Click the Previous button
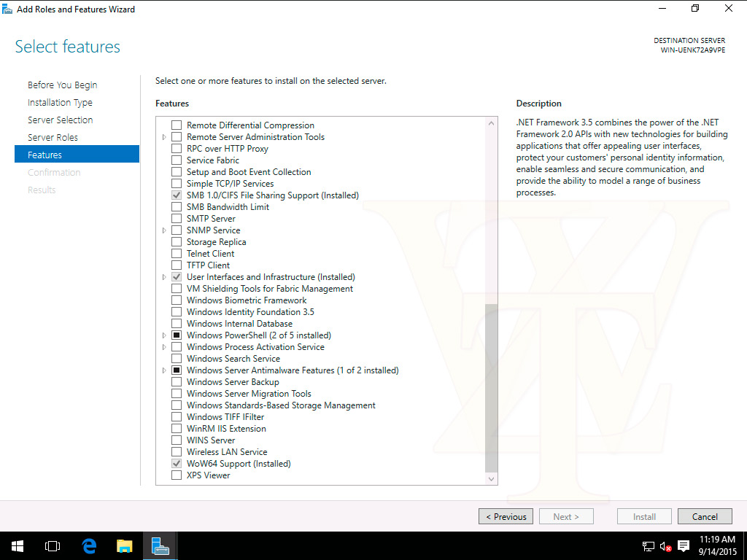This screenshot has width=747, height=560. tap(506, 516)
